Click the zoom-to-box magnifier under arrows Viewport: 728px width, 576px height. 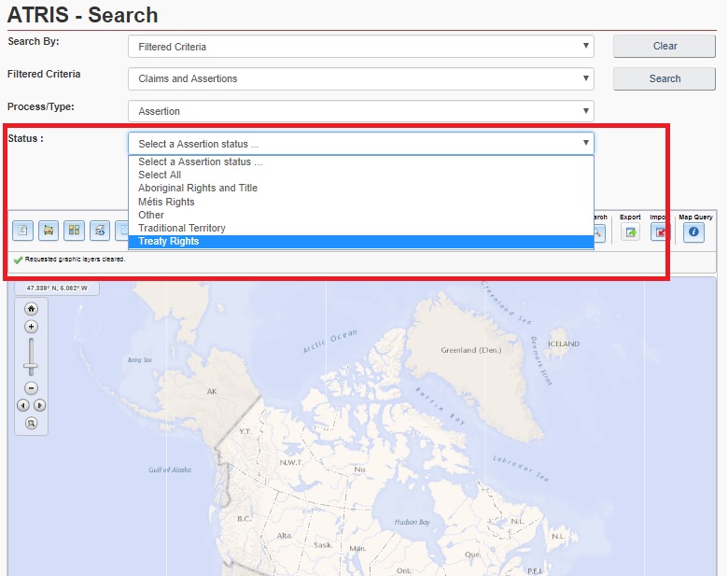pyautogui.click(x=31, y=423)
